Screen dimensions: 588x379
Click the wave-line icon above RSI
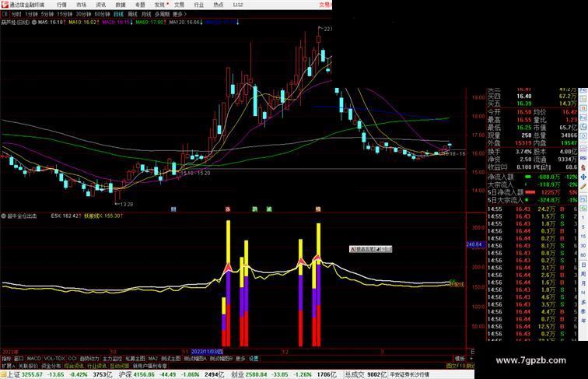(583, 149)
